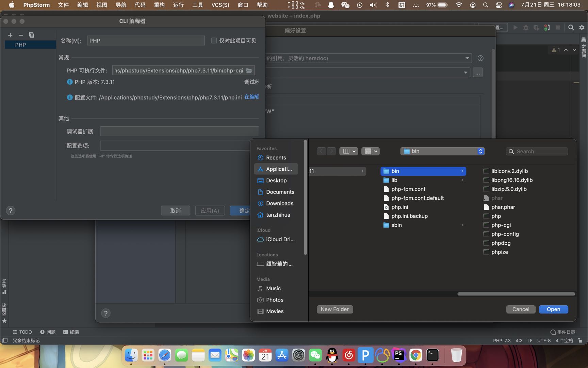Open the VCS(S) menu

(x=220, y=5)
